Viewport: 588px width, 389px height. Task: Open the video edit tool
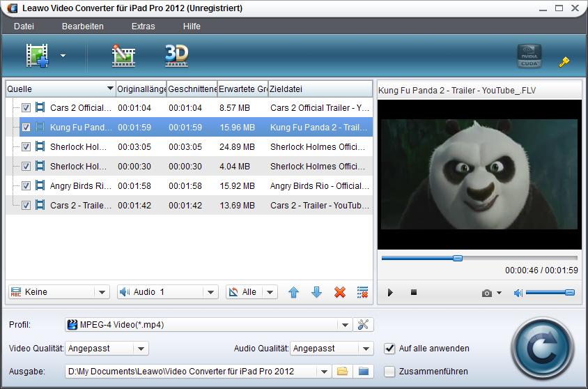pos(123,56)
